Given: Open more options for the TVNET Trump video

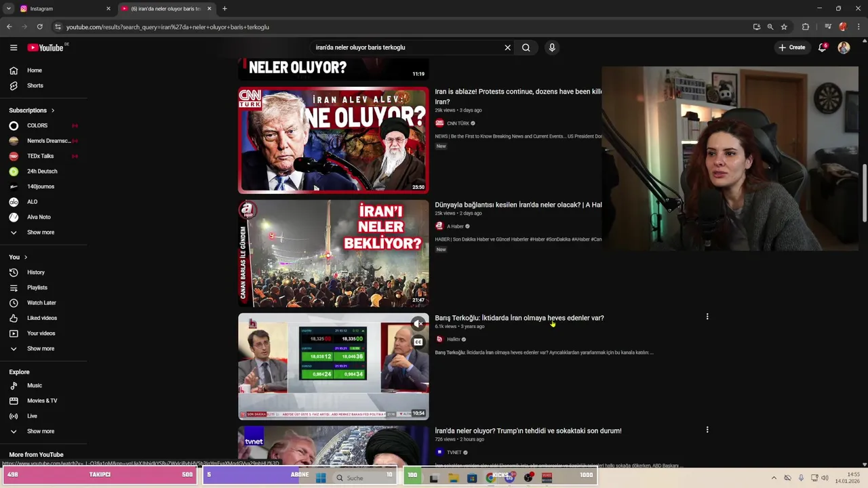Looking at the screenshot, I should (x=707, y=430).
